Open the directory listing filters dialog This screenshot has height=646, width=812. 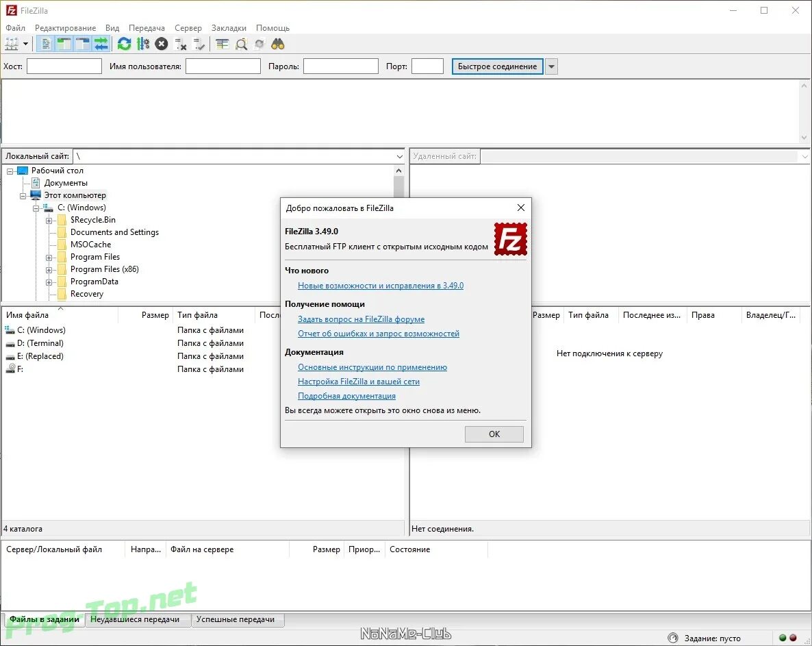click(x=222, y=45)
